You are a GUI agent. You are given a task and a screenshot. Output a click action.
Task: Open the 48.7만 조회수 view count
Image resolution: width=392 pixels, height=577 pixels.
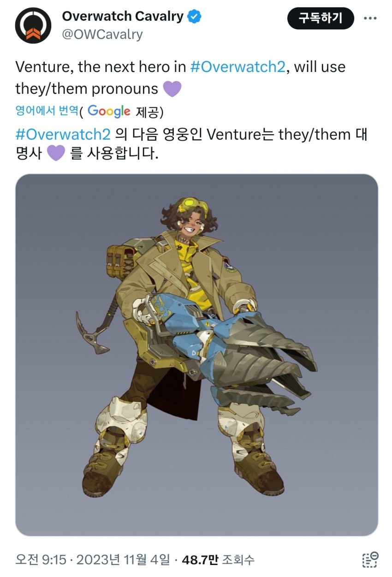point(218,560)
